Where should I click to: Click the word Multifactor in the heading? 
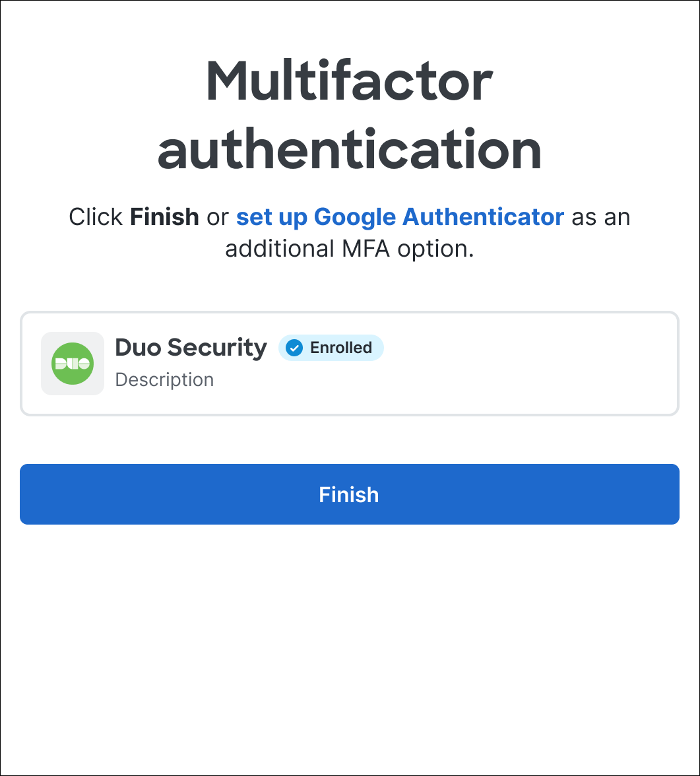point(349,81)
